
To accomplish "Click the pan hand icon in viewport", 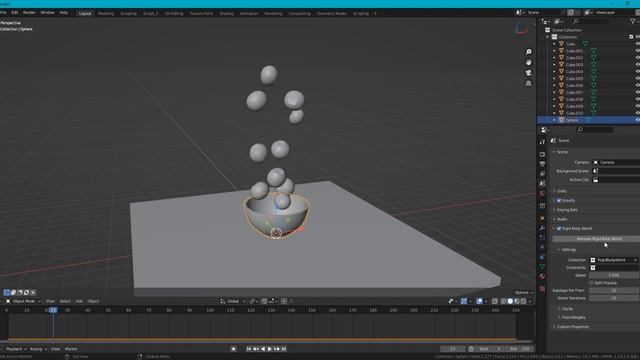I will [x=528, y=62].
